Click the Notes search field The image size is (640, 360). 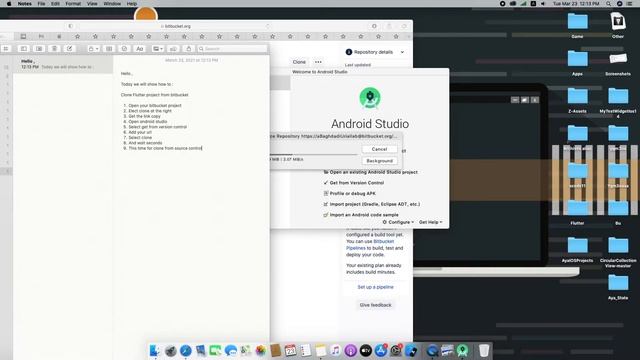[x=232, y=49]
